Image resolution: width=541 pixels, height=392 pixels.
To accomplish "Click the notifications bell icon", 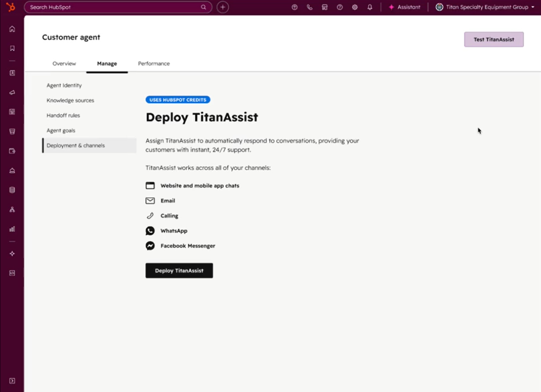I will coord(370,7).
